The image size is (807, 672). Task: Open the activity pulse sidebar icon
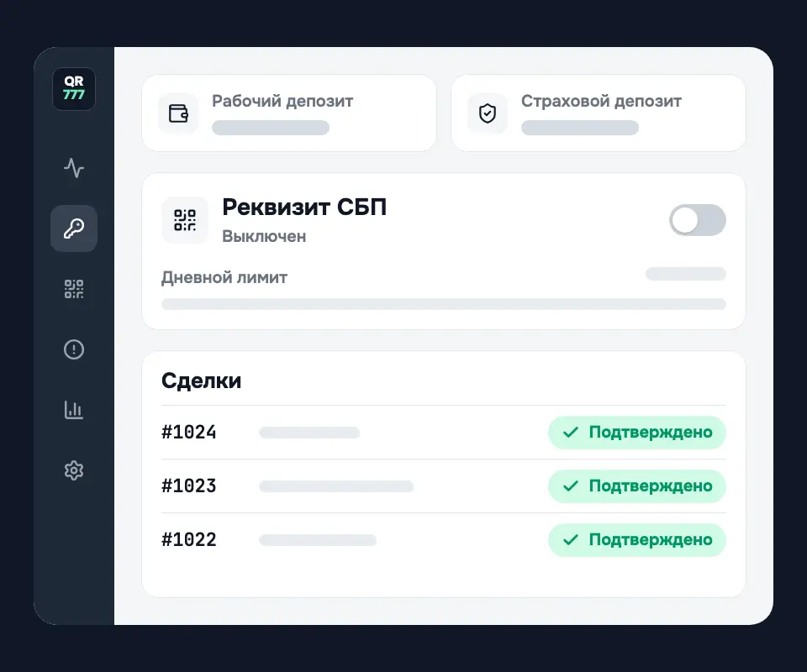pos(74,168)
